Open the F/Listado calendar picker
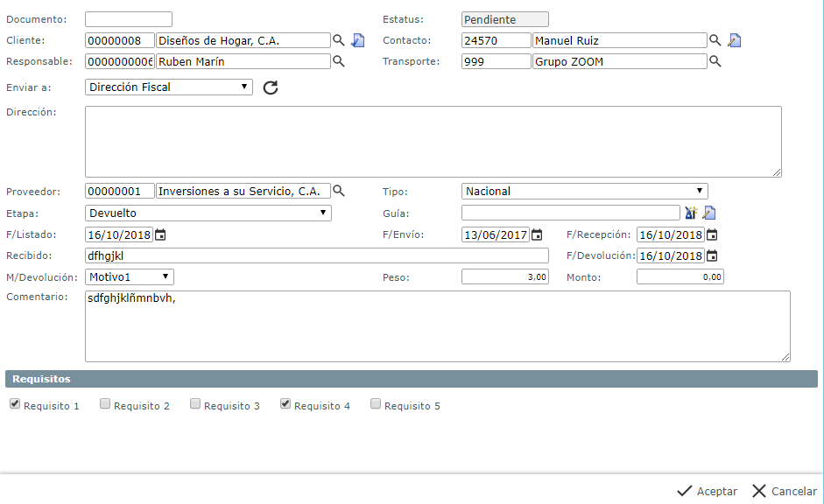 pyautogui.click(x=160, y=234)
